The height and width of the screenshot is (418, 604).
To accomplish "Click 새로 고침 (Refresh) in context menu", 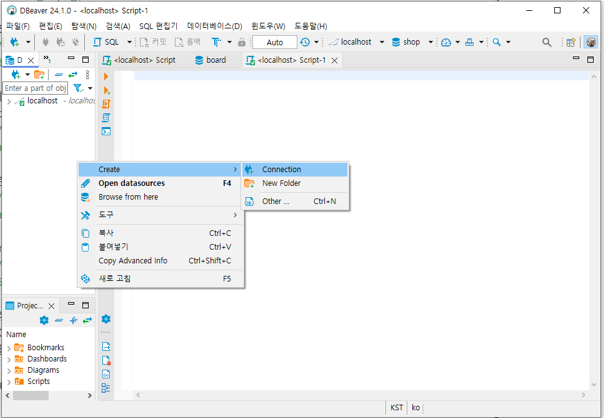I will pos(160,279).
